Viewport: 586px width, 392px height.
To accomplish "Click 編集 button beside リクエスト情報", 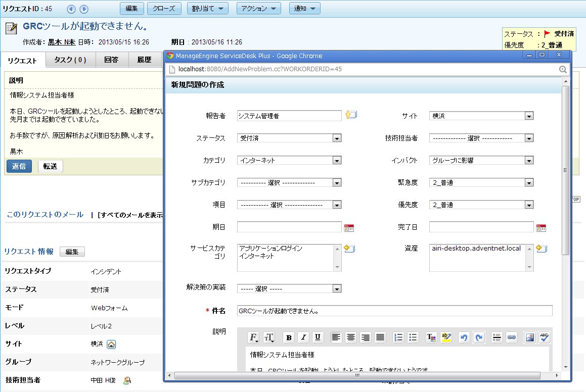I will pyautogui.click(x=72, y=252).
